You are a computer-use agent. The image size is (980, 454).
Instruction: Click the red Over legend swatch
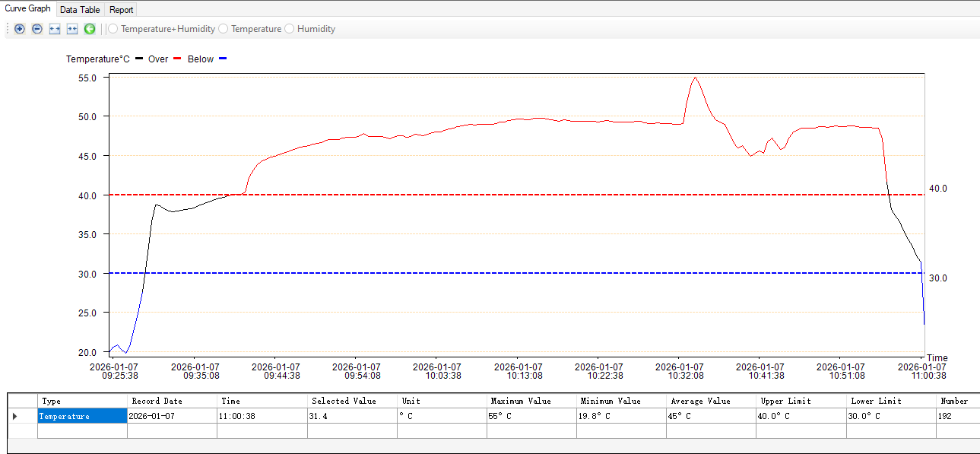(x=177, y=59)
